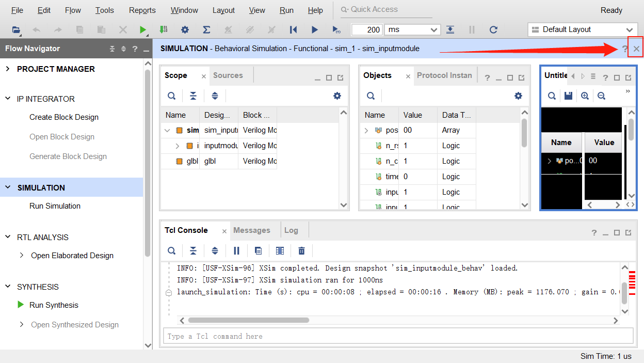Viewport: 644px width, 363px height.
Task: Switch to the Messages tab
Action: [252, 230]
